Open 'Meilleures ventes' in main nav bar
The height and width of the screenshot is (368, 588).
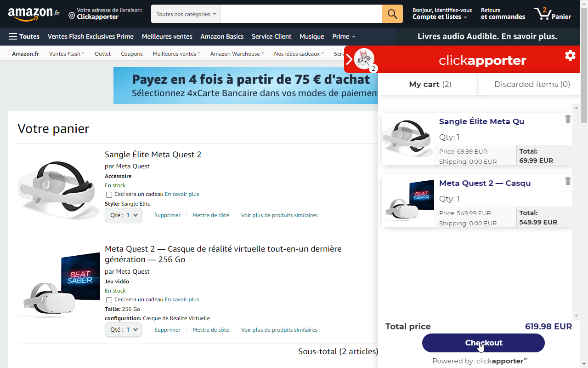167,36
